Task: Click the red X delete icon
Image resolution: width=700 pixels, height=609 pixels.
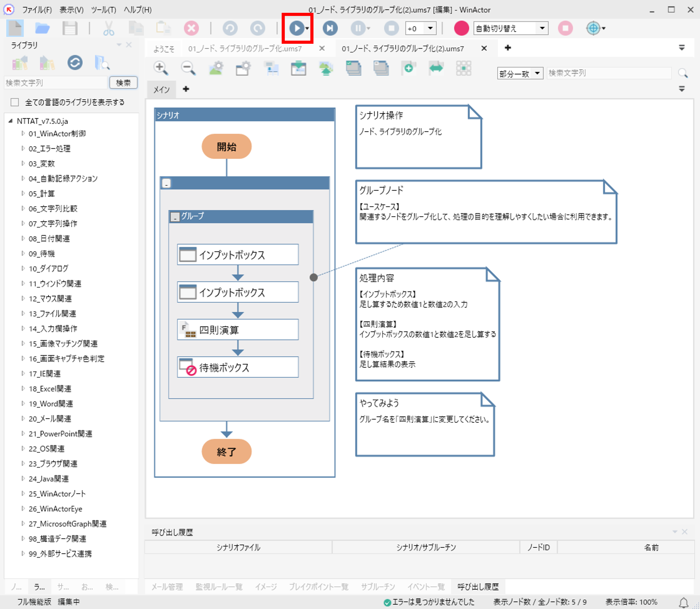Action: click(x=191, y=28)
